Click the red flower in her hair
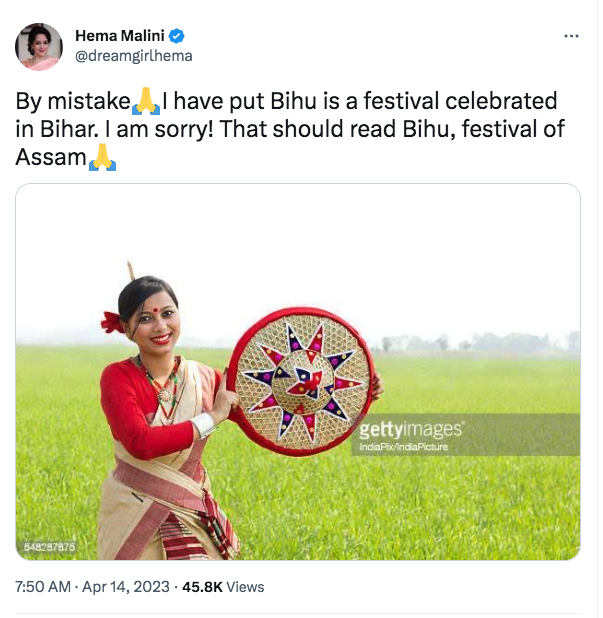The image size is (603, 618). click(x=113, y=322)
